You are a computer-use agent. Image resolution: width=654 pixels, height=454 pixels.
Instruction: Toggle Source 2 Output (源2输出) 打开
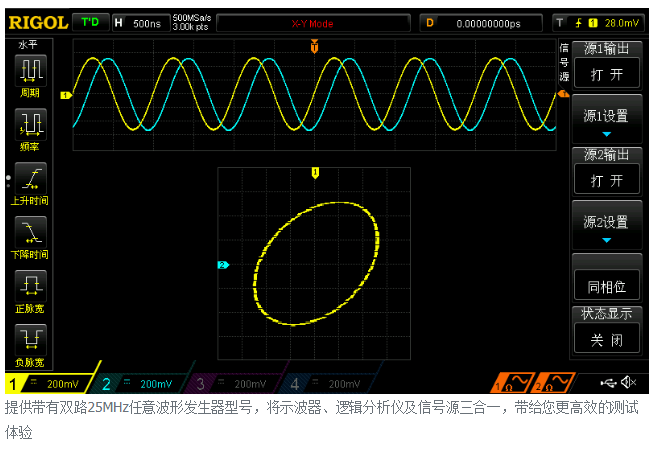[x=607, y=179]
